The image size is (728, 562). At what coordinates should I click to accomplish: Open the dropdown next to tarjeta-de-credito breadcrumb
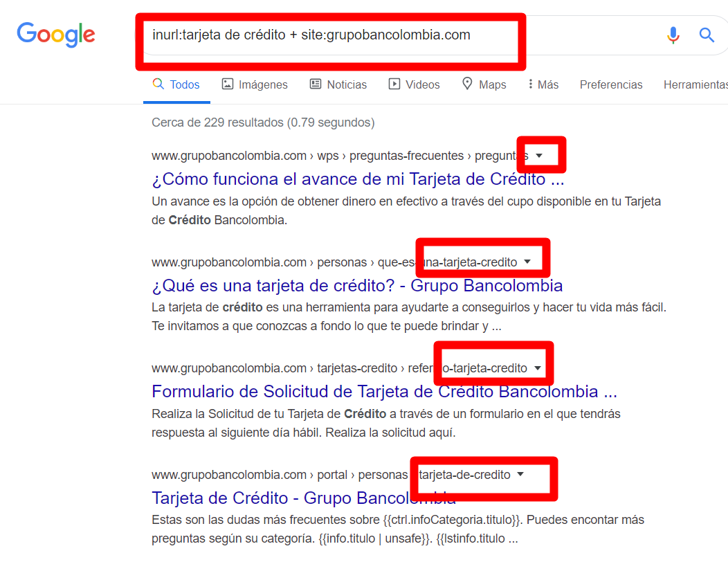(x=520, y=475)
